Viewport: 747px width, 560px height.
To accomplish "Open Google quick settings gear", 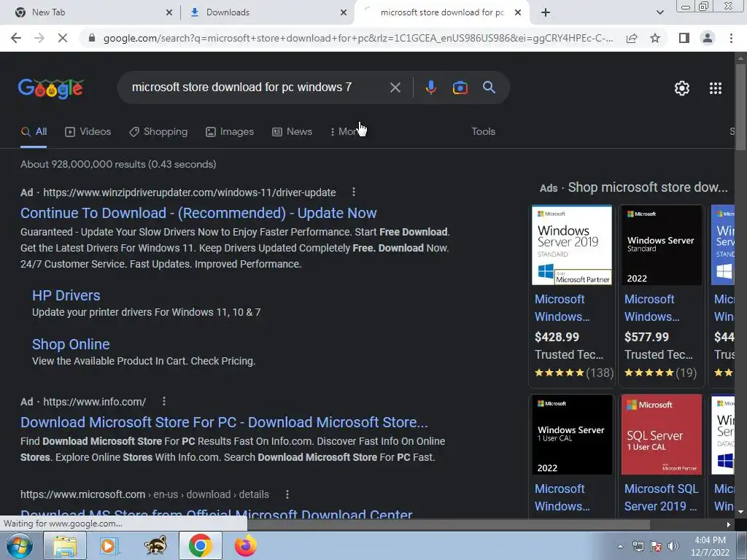I will pos(682,88).
